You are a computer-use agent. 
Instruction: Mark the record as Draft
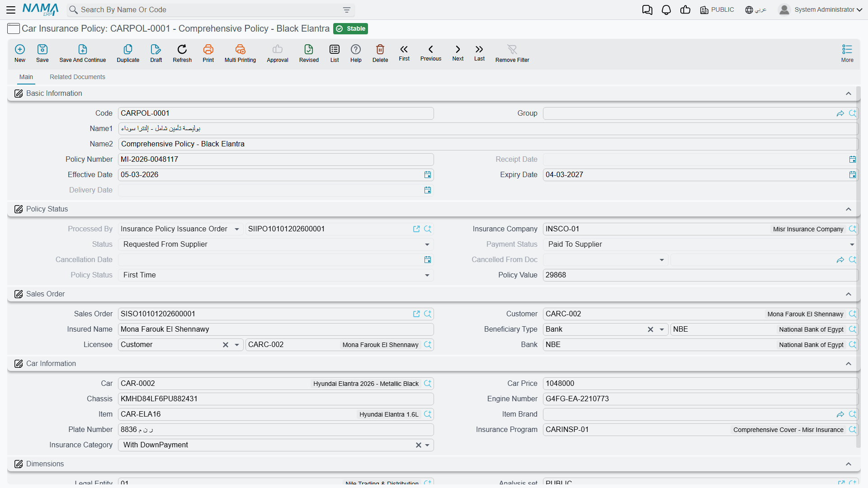click(156, 53)
